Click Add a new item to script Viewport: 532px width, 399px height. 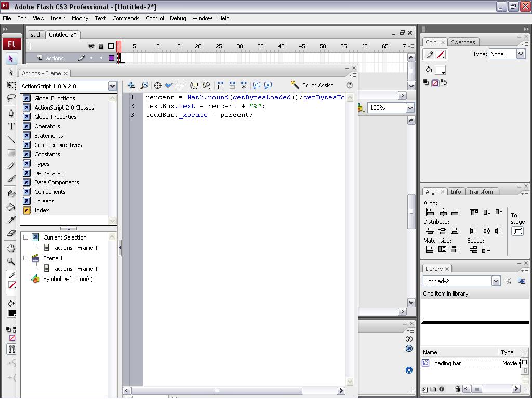coord(131,85)
